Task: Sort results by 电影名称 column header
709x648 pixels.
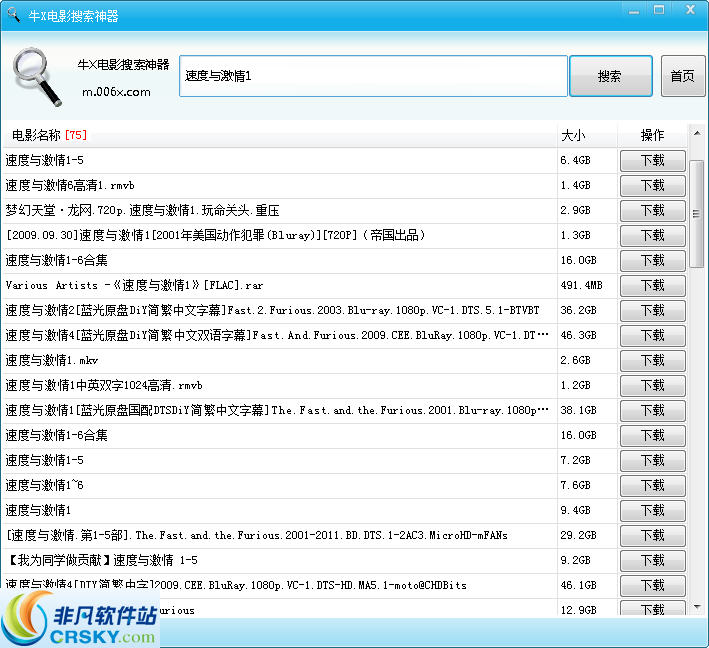Action: [x=280, y=135]
